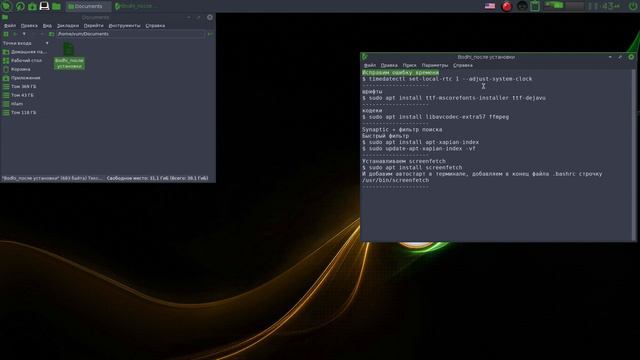Open Закладки menu in file manager
Screen dimensions: 640x360
67,25
